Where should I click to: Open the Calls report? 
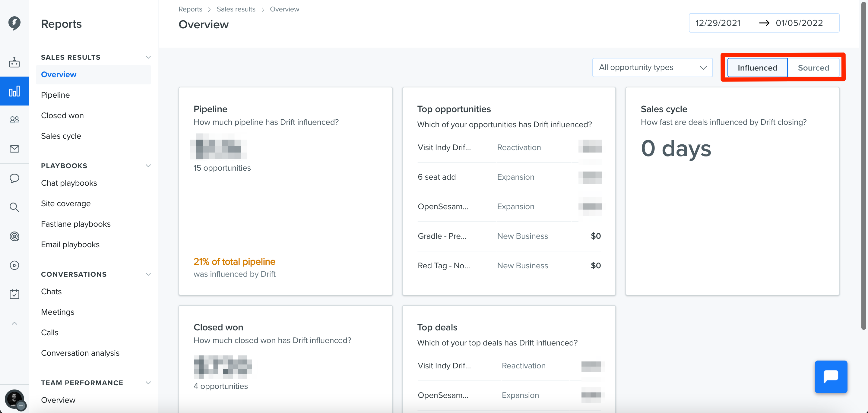pyautogui.click(x=49, y=333)
